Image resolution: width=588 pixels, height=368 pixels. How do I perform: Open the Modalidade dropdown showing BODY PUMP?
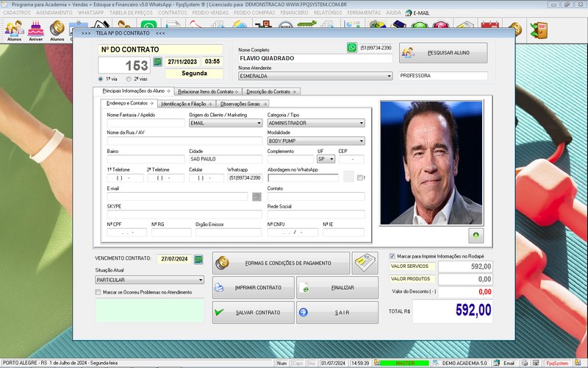click(362, 140)
